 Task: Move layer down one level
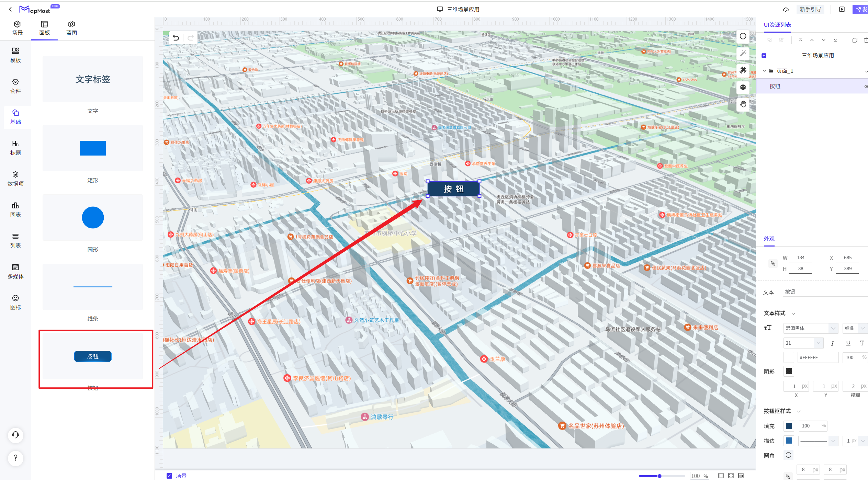pos(824,40)
